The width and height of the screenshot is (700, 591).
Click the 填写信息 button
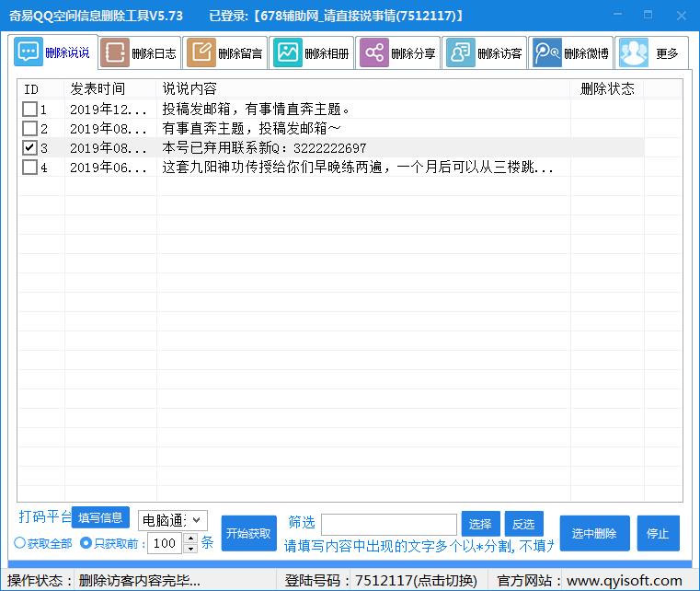(x=100, y=517)
